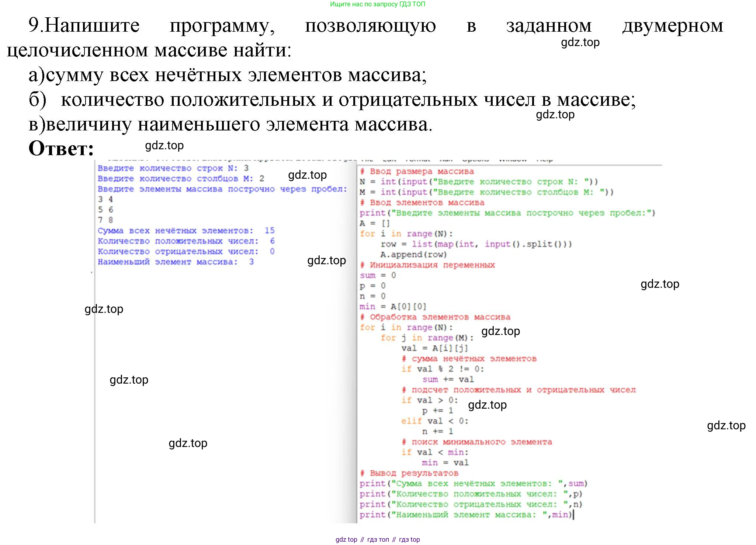The image size is (756, 545).
Task: Click the line 'p += 1'
Action: point(438,411)
